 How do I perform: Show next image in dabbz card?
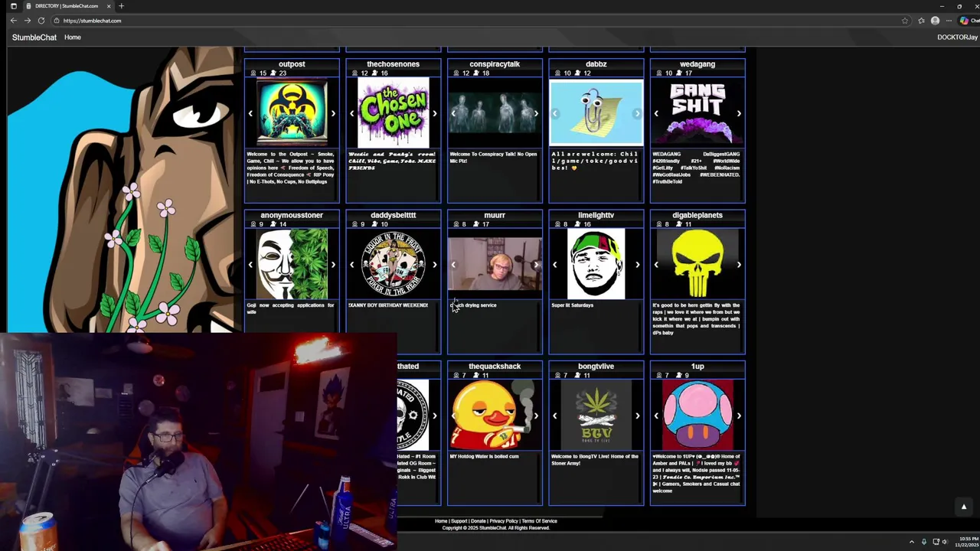point(637,113)
